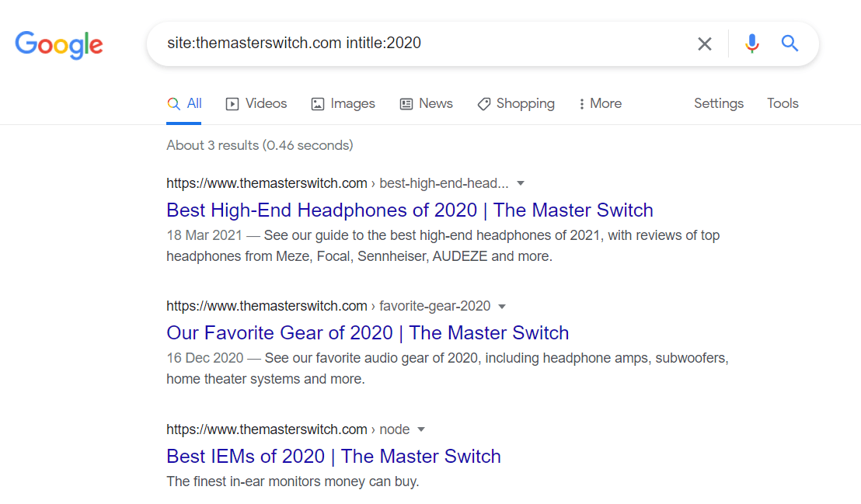Click into the search query text field
Screen dimensions: 861x504
pos(420,43)
